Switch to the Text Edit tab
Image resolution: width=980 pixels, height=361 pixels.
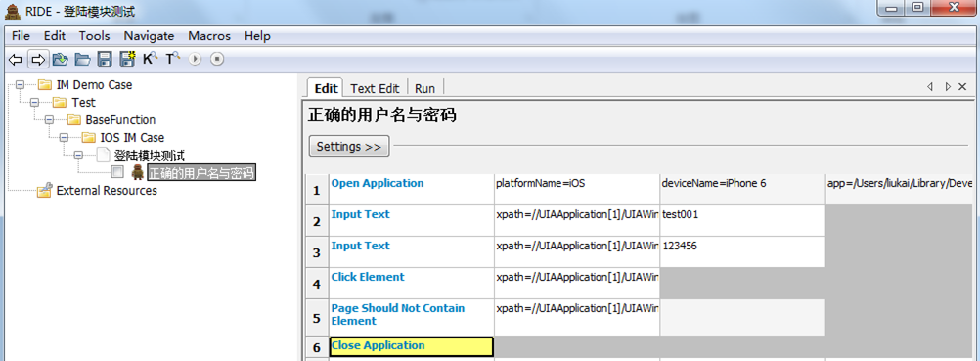pyautogui.click(x=375, y=88)
